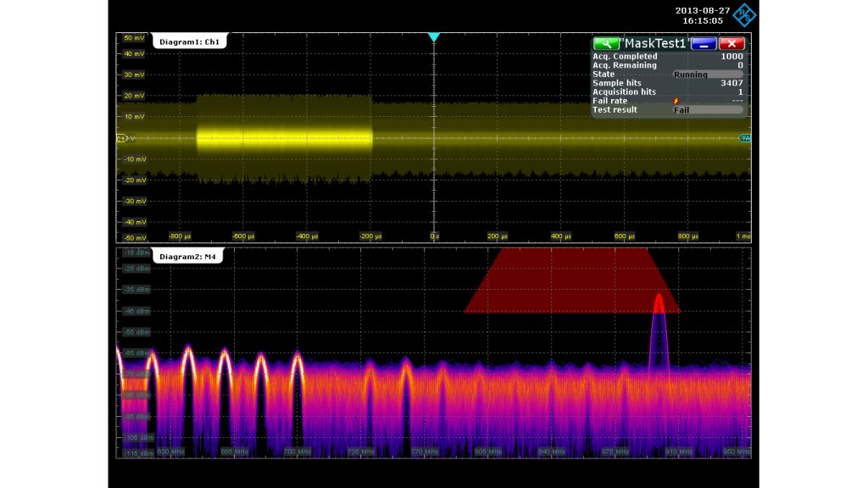Select the Diagram1: Ch1 tab
868x488 pixels.
click(x=189, y=42)
